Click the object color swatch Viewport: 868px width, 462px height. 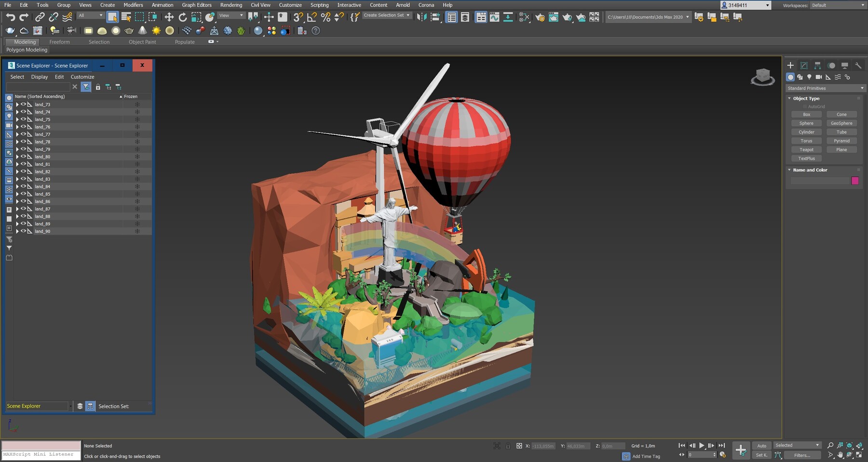[855, 181]
